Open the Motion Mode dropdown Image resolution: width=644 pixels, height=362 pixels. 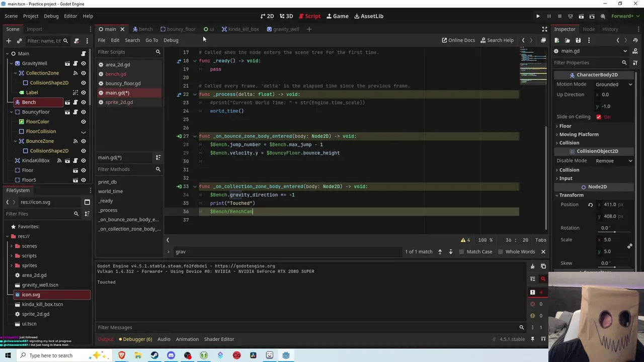click(x=614, y=84)
